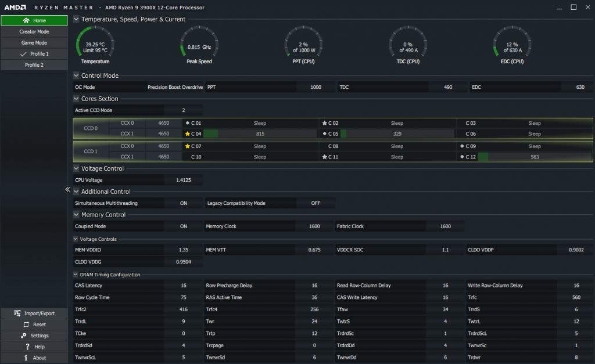Click the EDC value field showing 630
Viewport: 595px width, 364px height.
click(580, 87)
